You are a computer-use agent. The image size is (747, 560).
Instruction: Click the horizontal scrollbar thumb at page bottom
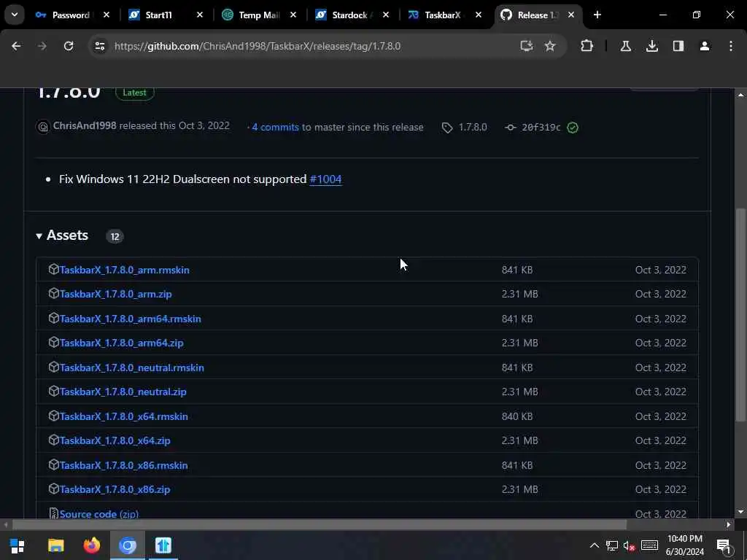tap(320, 525)
